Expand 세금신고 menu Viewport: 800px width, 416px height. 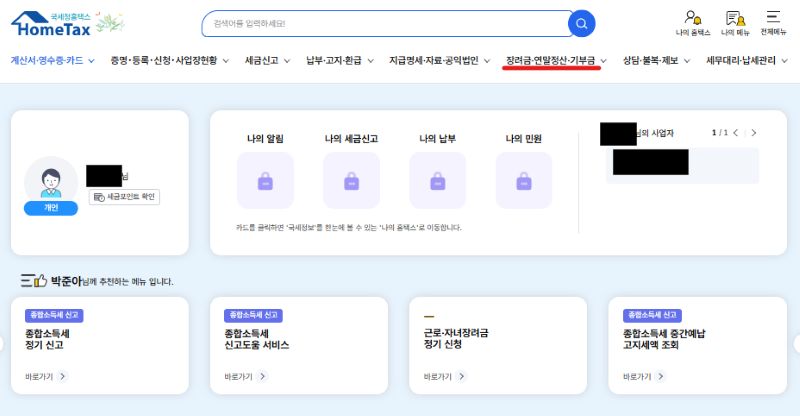coord(267,60)
